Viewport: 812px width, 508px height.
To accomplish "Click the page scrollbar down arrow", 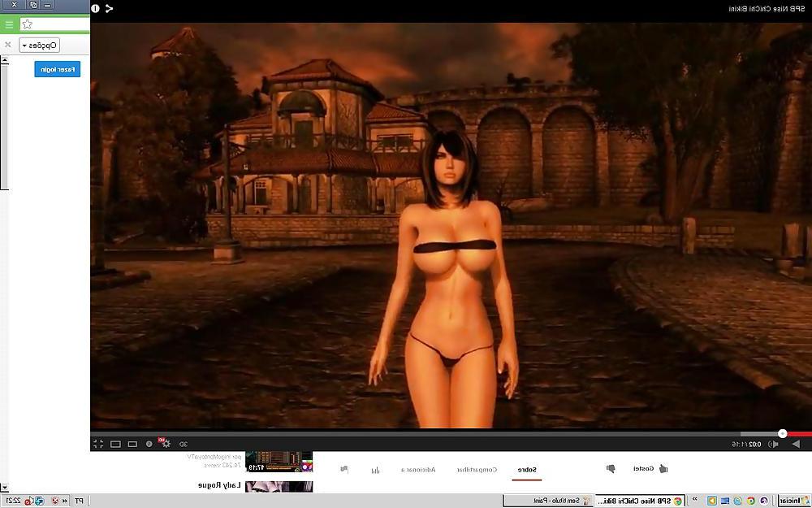I will point(5,488).
